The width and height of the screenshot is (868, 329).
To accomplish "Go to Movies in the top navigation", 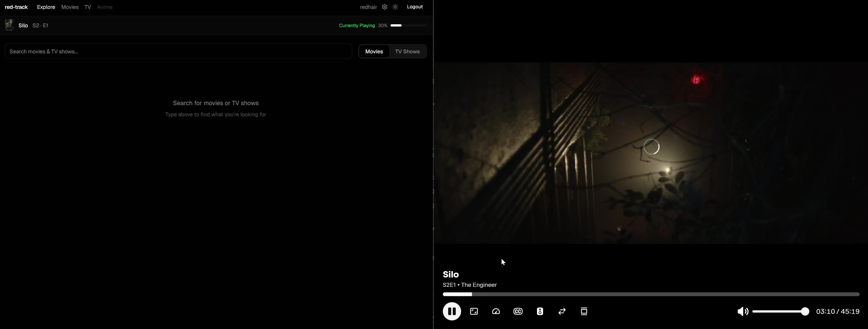I will coord(70,7).
